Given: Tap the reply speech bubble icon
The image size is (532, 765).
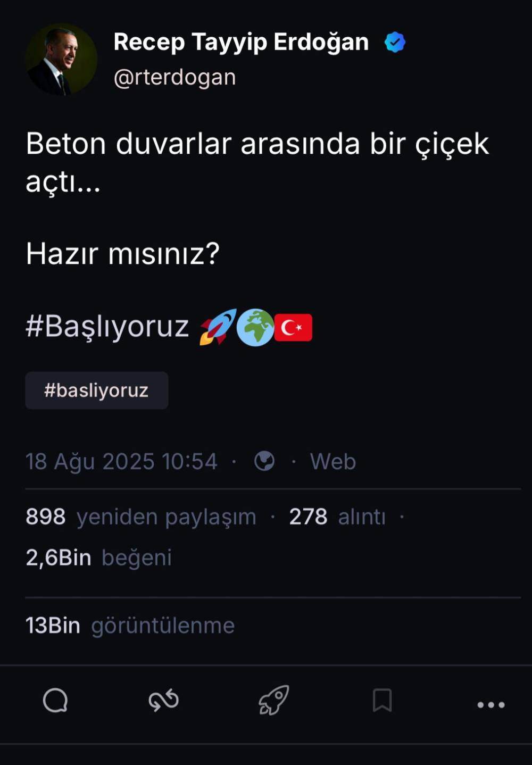Looking at the screenshot, I should point(55,700).
